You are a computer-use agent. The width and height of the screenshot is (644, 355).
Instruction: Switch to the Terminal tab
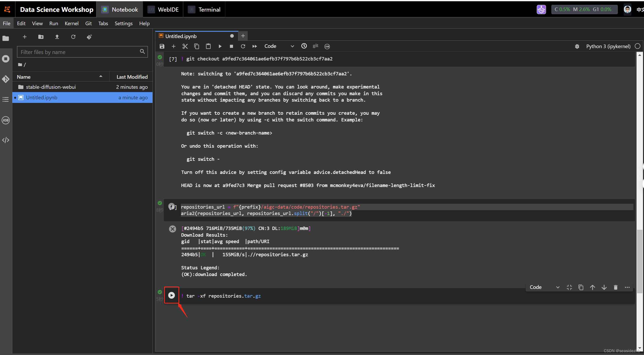[204, 10]
